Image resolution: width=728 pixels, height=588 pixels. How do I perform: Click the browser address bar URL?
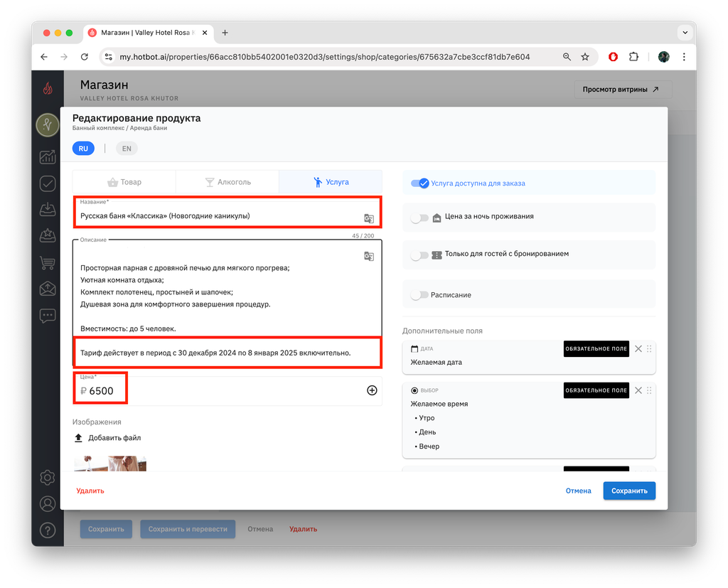click(324, 57)
